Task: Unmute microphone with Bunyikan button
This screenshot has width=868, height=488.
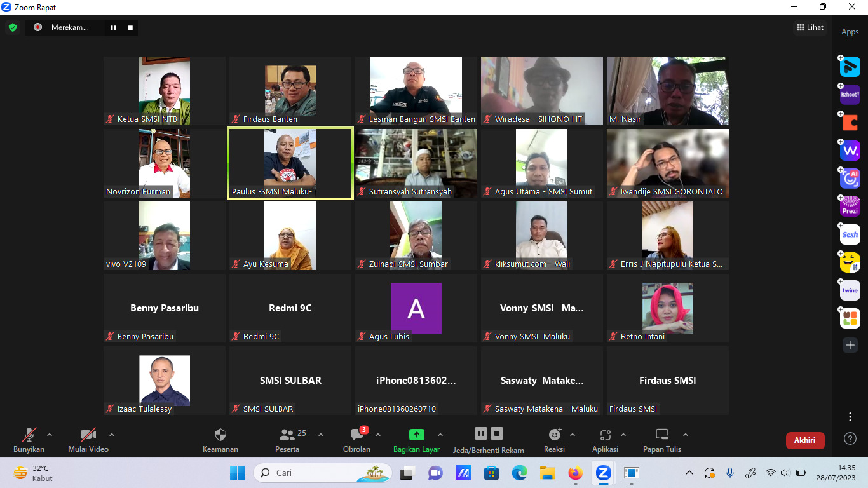Action: coord(29,435)
